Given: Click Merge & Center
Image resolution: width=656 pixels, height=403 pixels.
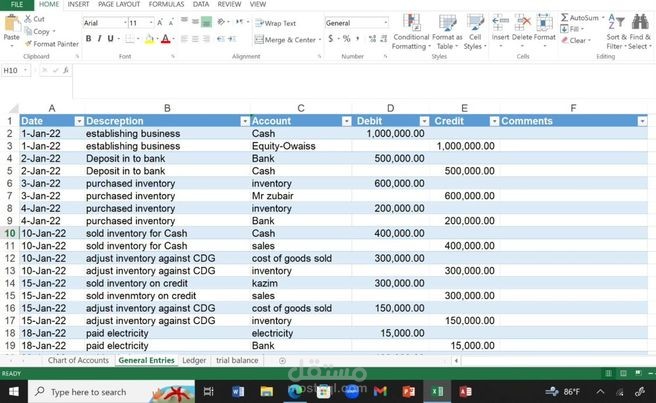Looking at the screenshot, I should coord(285,40).
